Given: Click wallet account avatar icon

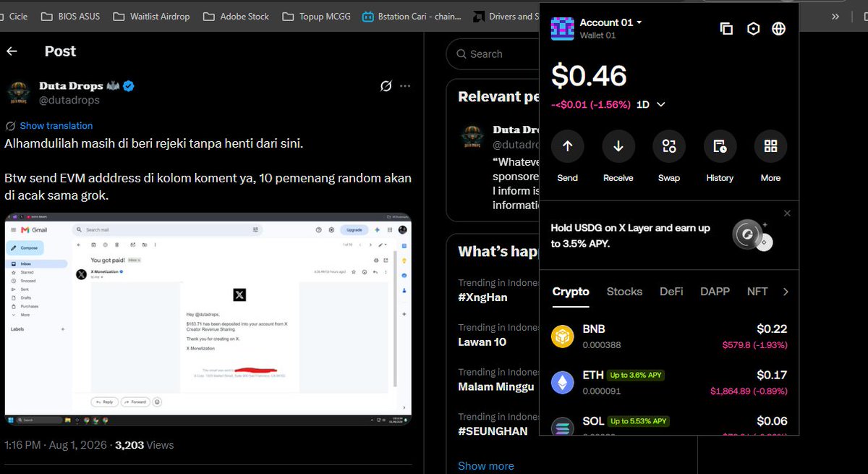Looking at the screenshot, I should [x=563, y=28].
